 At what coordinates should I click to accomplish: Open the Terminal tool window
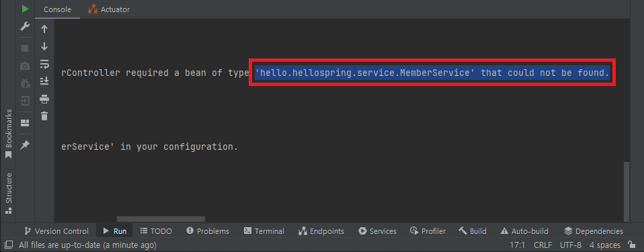(x=264, y=231)
